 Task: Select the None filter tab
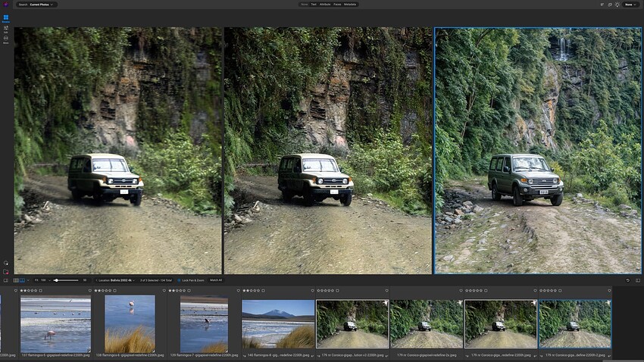tap(305, 5)
